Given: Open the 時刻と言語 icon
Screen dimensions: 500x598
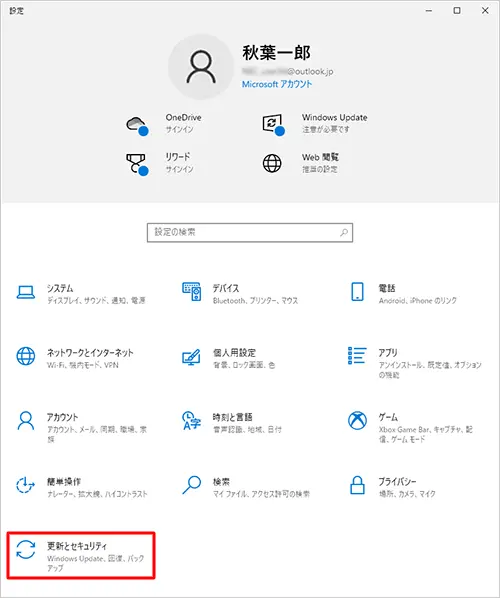Looking at the screenshot, I should coord(191,420).
